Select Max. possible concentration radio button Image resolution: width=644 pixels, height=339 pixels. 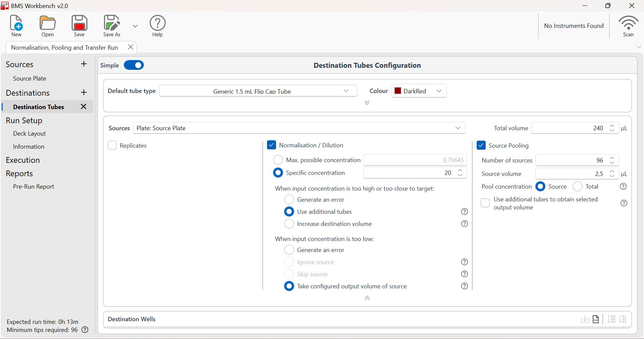pos(278,160)
